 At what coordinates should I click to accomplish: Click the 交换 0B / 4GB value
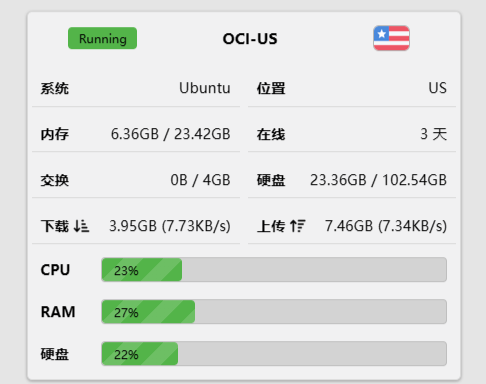pyautogui.click(x=200, y=180)
